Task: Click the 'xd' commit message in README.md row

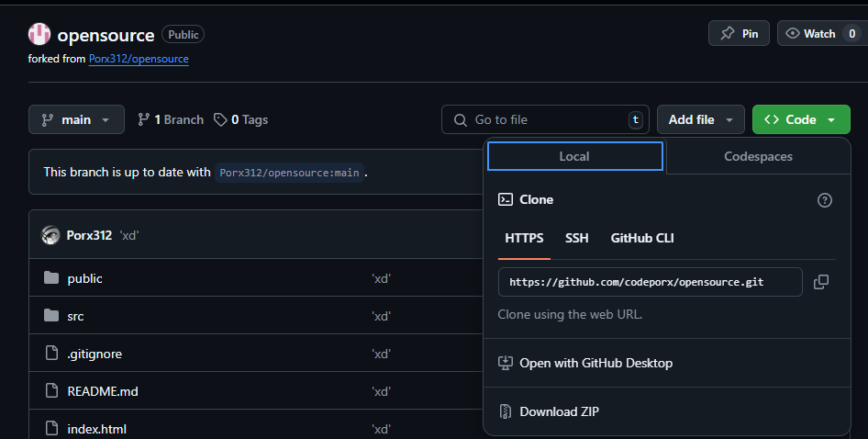Action: (381, 391)
